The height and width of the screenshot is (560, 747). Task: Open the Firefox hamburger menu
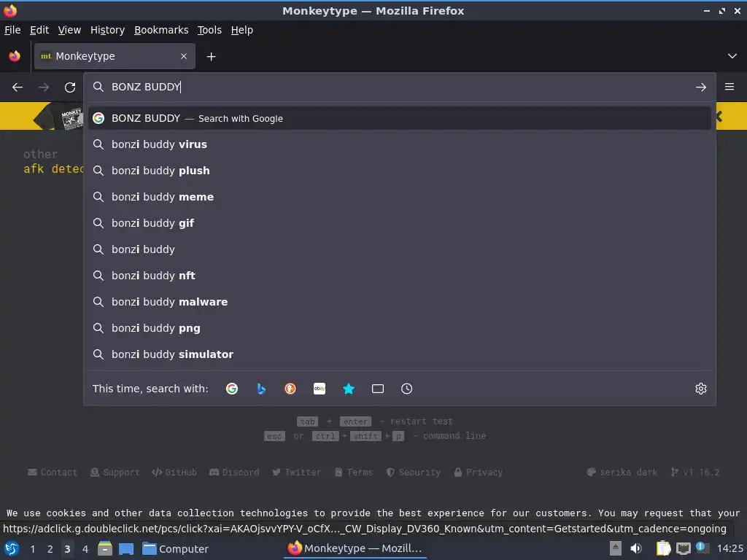point(729,87)
